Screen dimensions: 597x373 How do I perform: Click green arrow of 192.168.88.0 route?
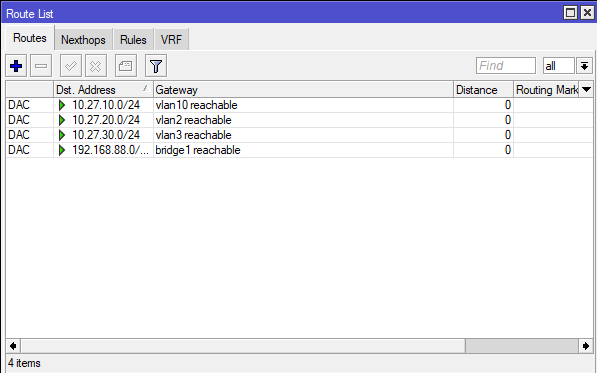point(62,150)
